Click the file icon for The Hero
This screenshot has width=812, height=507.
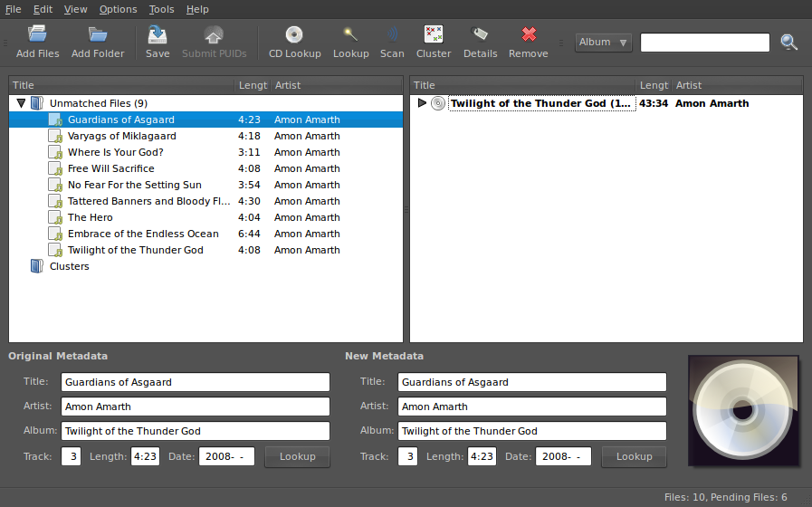[x=55, y=217]
